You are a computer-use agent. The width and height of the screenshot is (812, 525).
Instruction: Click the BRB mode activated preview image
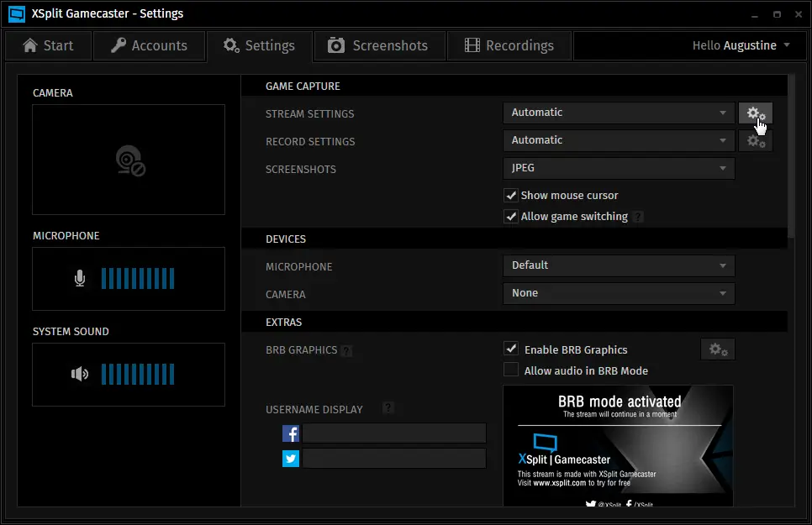[618, 446]
